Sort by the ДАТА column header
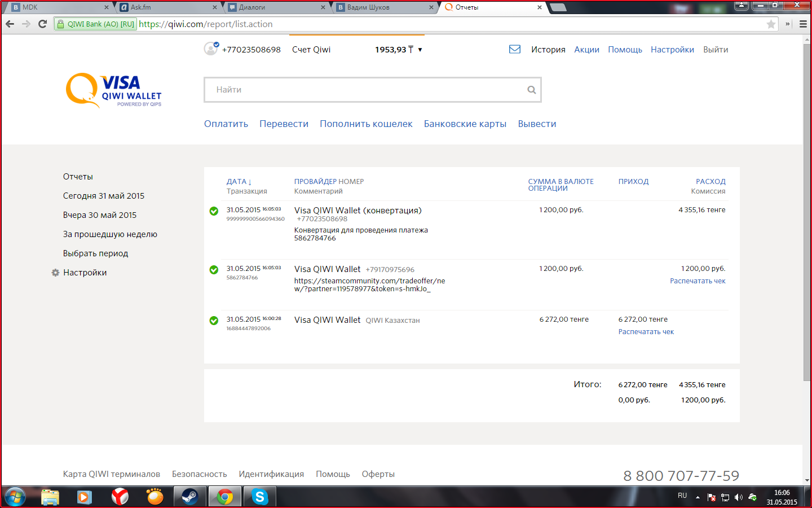 click(239, 182)
